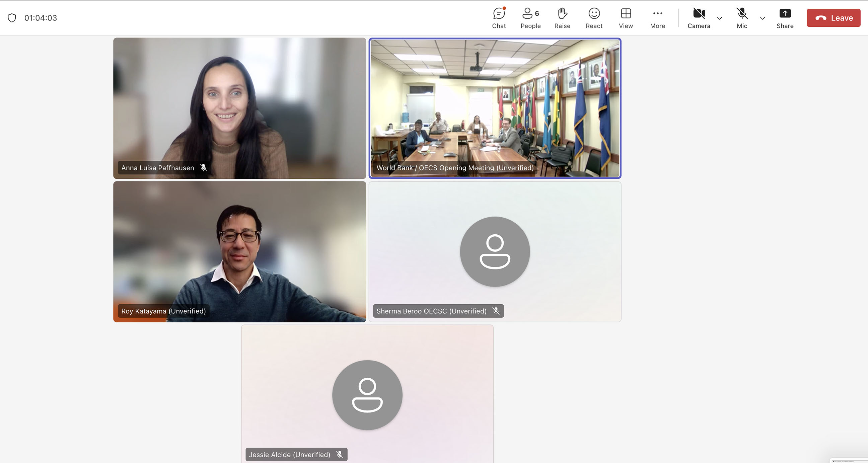868x463 pixels.
Task: Click Roy Katayama's video tile
Action: pyautogui.click(x=239, y=251)
